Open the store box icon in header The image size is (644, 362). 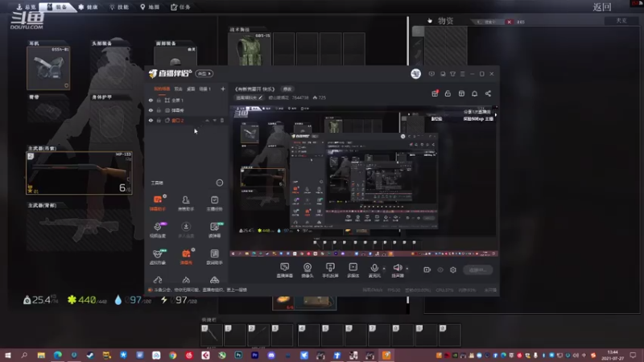(x=461, y=93)
